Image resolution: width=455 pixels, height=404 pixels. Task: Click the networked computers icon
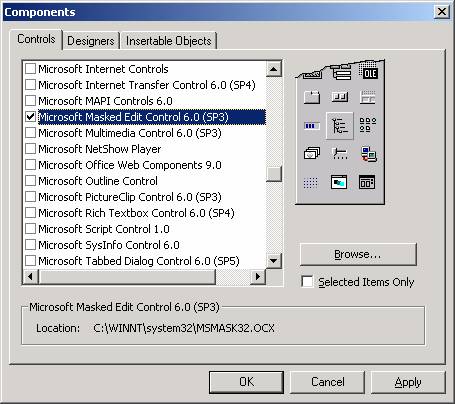369,154
